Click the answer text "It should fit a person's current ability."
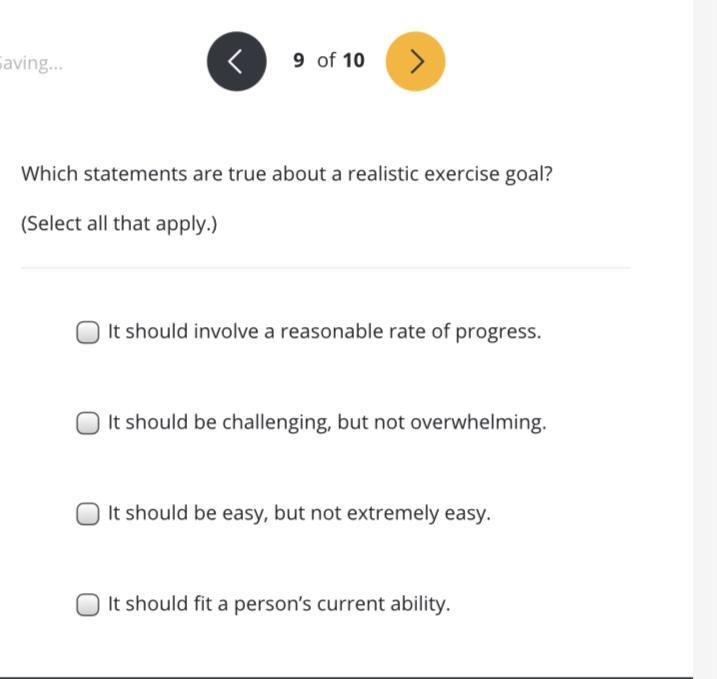The height and width of the screenshot is (679, 717). coord(279,605)
